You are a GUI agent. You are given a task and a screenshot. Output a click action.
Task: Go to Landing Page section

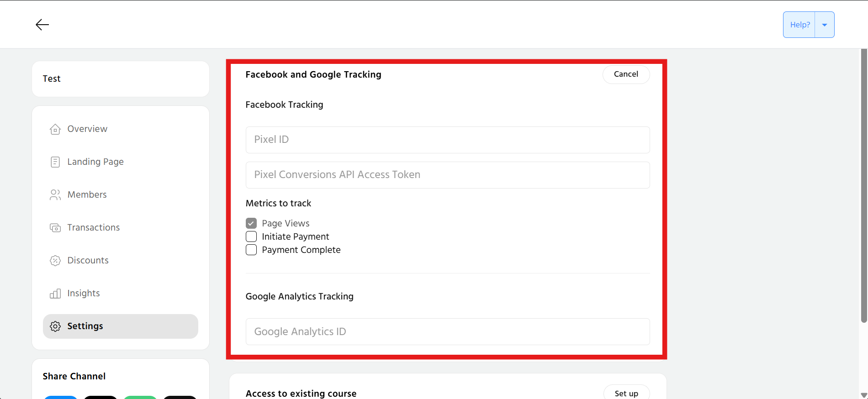pos(95,162)
